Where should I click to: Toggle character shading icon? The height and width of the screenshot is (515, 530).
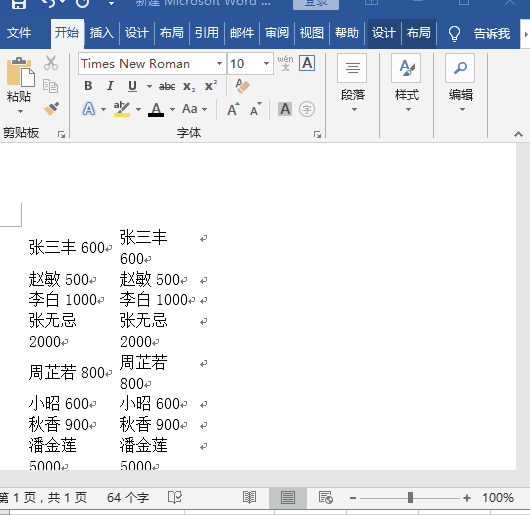(x=285, y=109)
